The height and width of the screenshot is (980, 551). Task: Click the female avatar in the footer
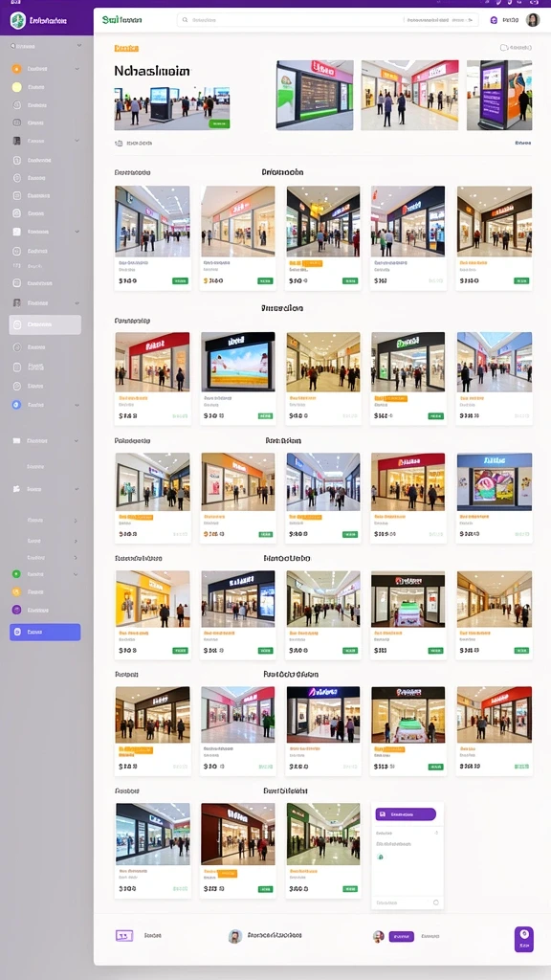click(x=378, y=936)
